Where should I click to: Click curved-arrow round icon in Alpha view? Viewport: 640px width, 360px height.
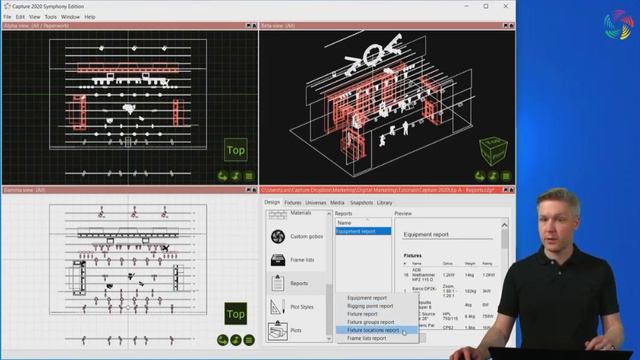click(222, 176)
